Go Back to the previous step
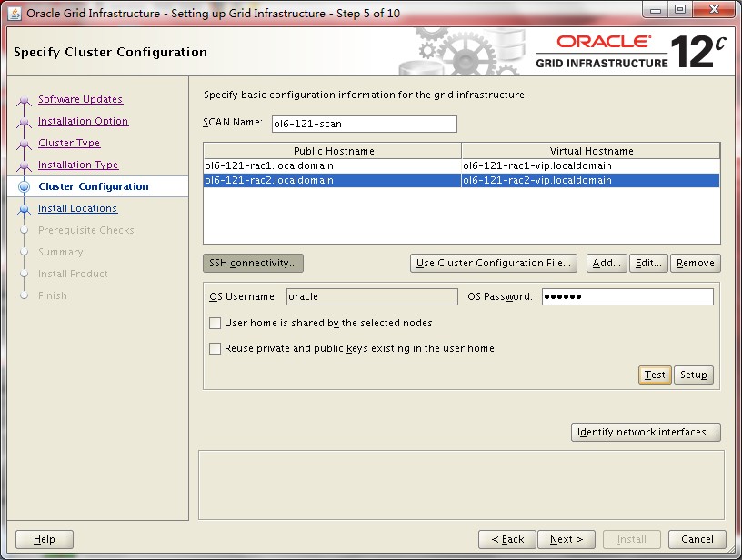Screen dimensions: 742x560 [507, 539]
